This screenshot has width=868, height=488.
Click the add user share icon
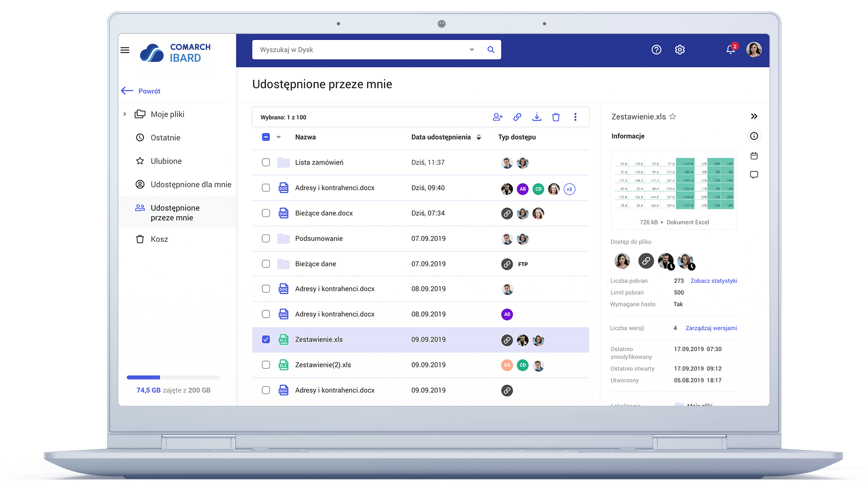click(498, 117)
